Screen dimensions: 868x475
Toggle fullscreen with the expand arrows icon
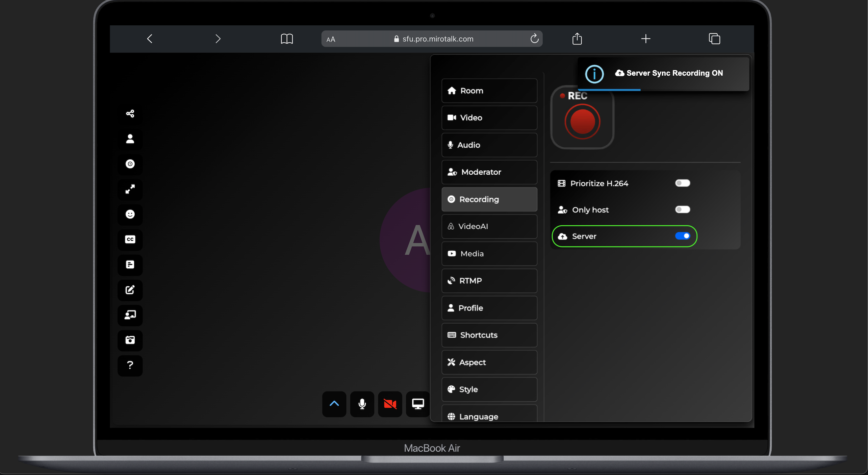coord(130,189)
